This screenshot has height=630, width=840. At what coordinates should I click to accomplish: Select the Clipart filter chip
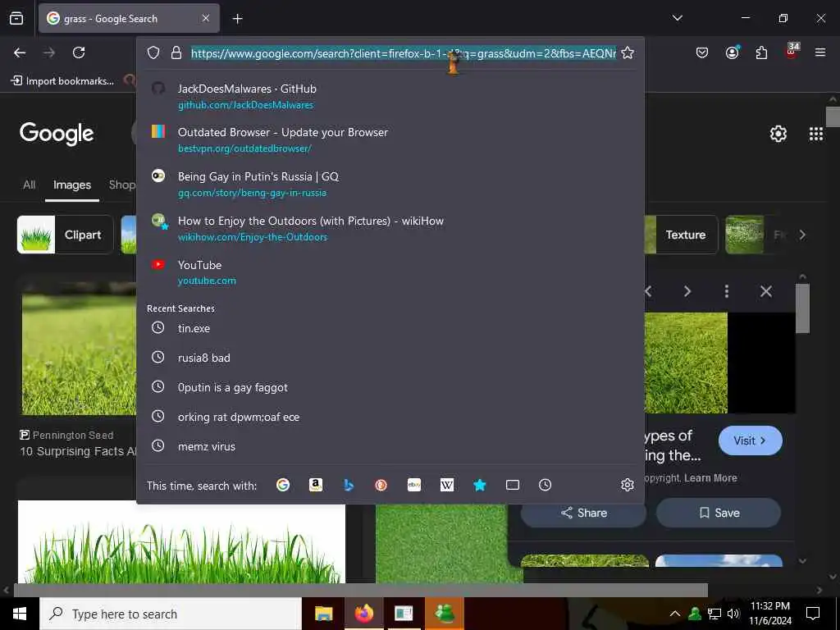[65, 235]
